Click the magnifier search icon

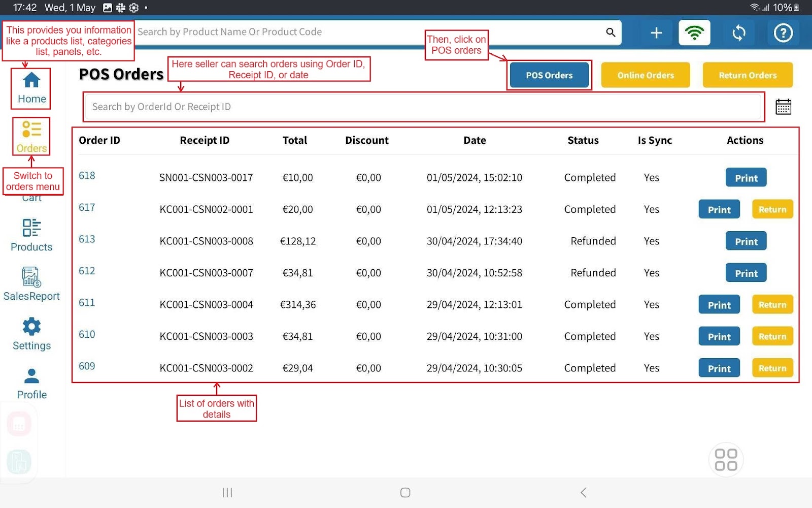click(611, 33)
